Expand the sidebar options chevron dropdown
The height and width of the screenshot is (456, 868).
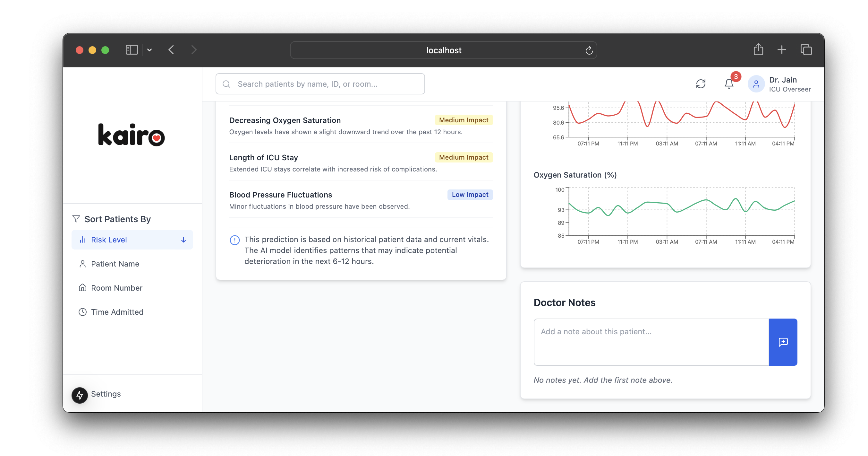[x=149, y=50]
